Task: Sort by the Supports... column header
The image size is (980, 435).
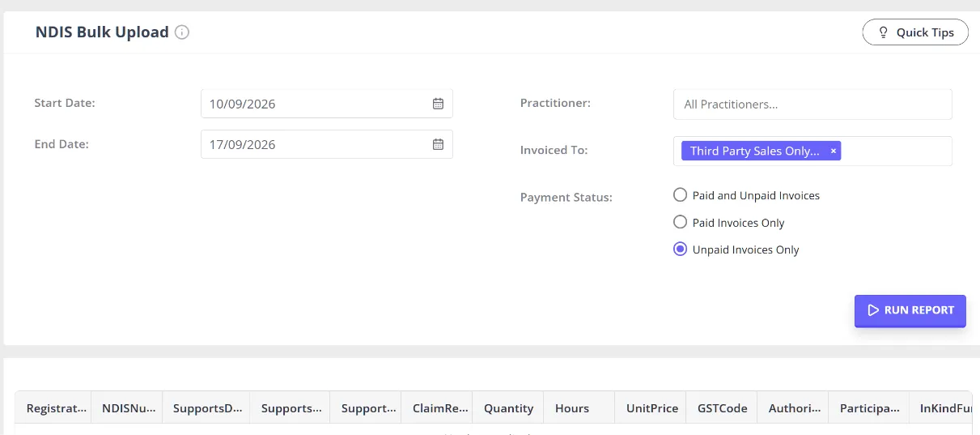Action: (291, 408)
